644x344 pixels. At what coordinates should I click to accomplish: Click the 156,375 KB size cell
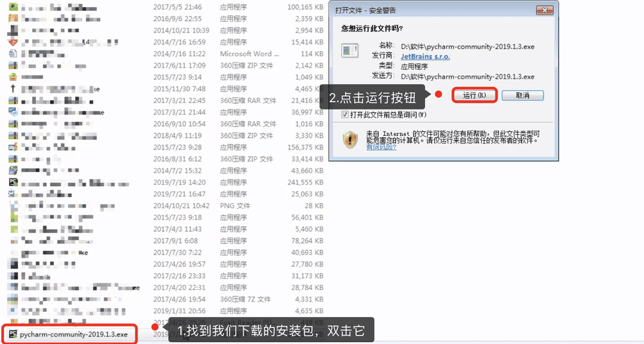coord(305,147)
